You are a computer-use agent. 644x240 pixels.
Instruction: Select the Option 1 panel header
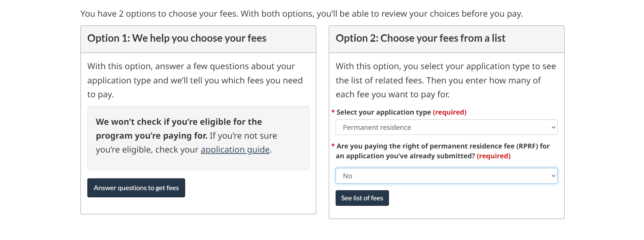(176, 38)
